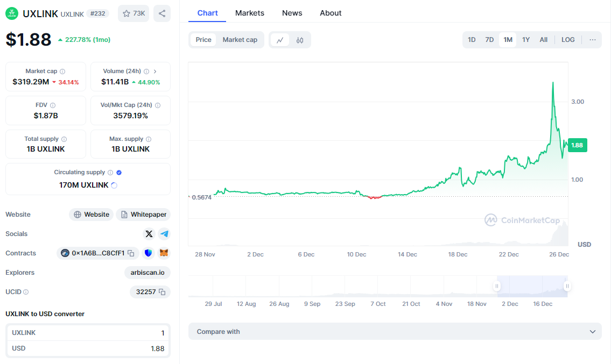Viewport: 611px width, 364px height.
Task: Open the Telegram social icon
Action: [164, 234]
